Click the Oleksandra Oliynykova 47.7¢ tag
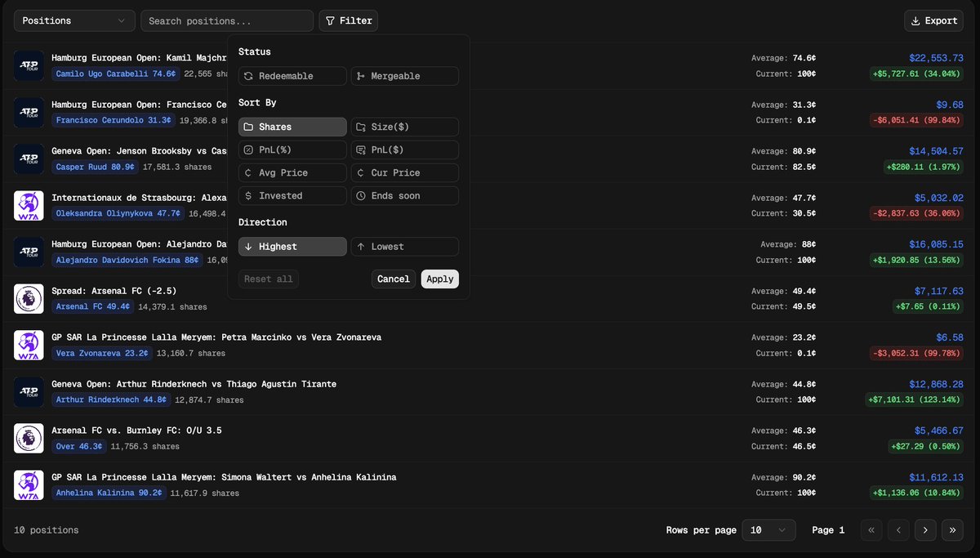The image size is (980, 558). pos(118,213)
